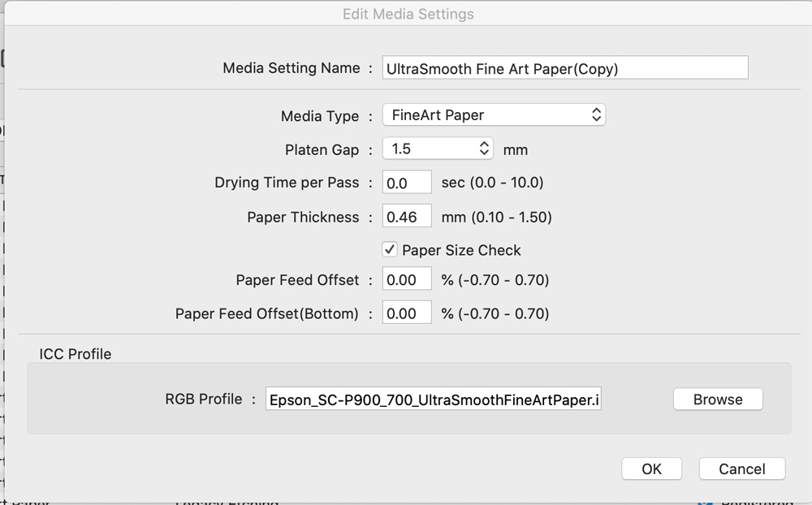
Task: Click the 'Media Setting Name' label text
Action: click(292, 68)
